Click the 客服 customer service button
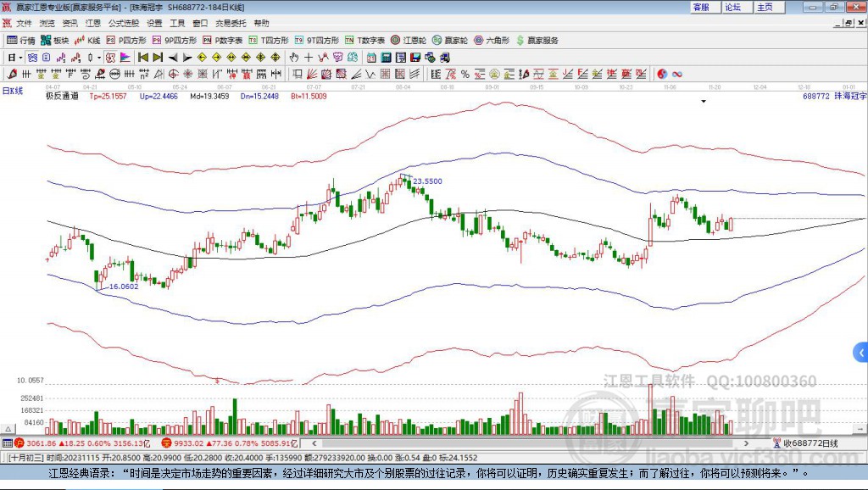Viewport: 868px width, 490px height. coord(701,7)
